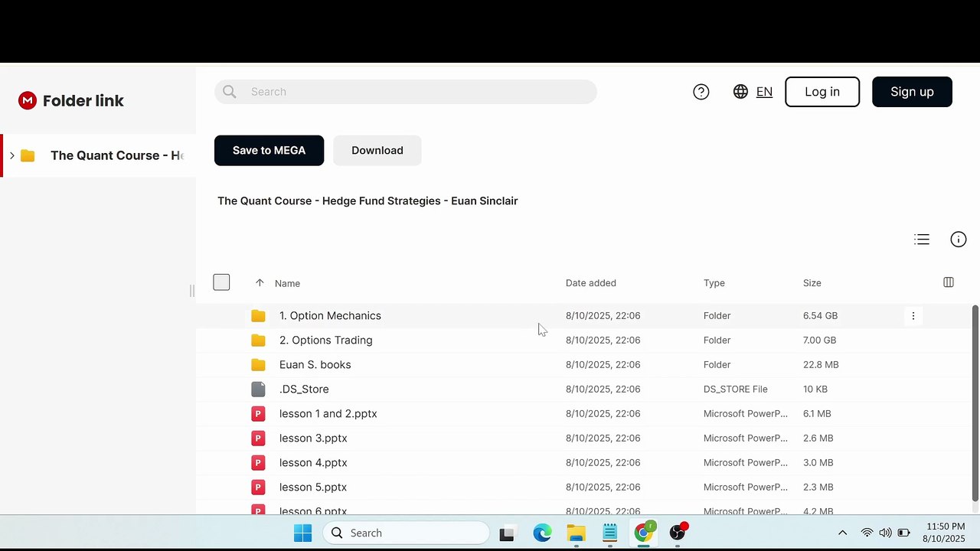Image resolution: width=980 pixels, height=551 pixels.
Task: Toggle sort direction arrow next to Name
Action: (260, 282)
